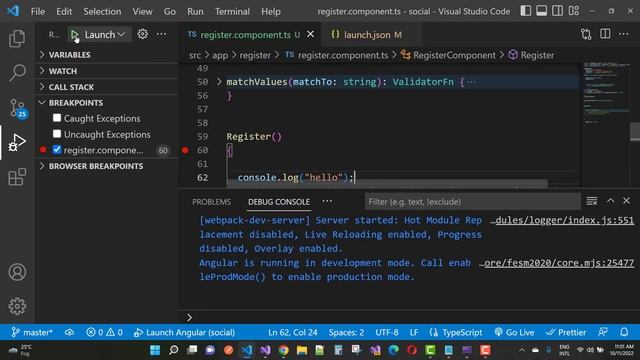Disable the register.component breakpoint checkbox

(x=57, y=150)
